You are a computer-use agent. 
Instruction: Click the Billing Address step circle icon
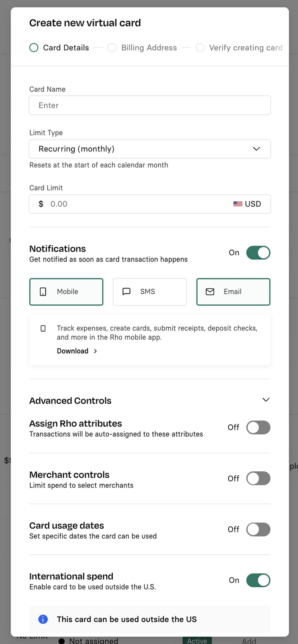(112, 47)
